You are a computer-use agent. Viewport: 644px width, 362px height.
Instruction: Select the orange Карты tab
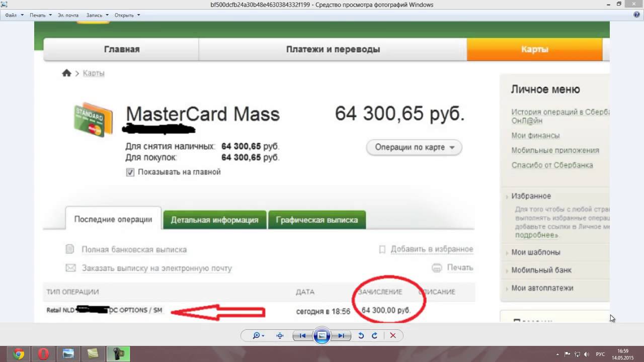click(534, 49)
